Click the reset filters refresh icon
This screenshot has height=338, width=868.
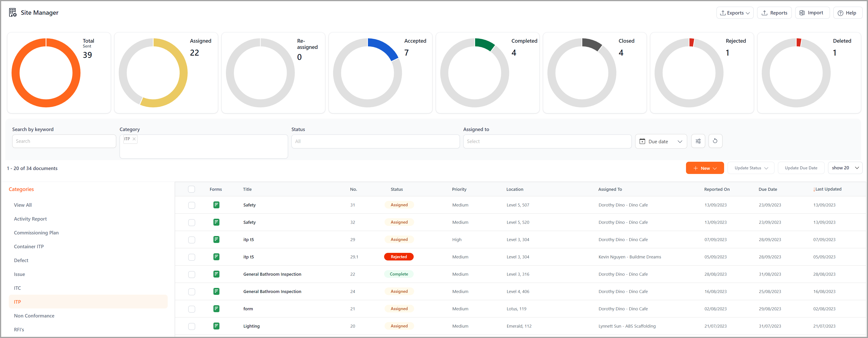tap(715, 141)
